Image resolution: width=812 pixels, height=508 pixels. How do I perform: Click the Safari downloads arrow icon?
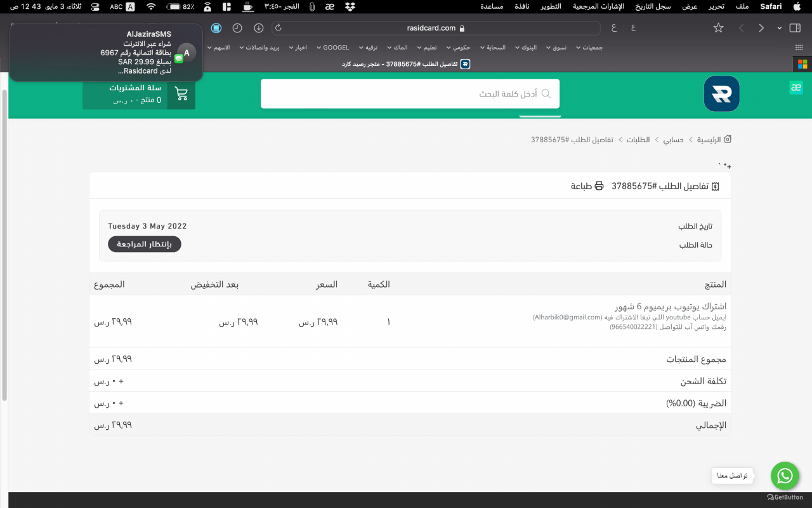(259, 28)
